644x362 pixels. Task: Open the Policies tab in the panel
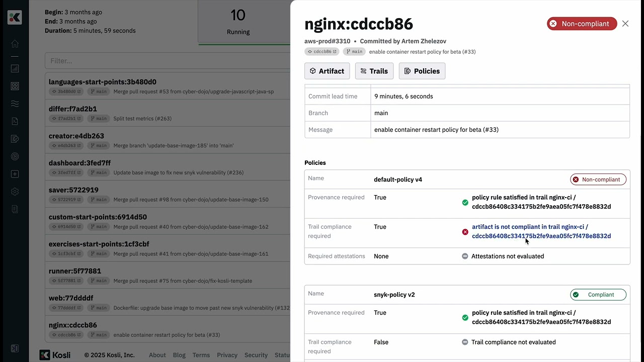pyautogui.click(x=422, y=71)
